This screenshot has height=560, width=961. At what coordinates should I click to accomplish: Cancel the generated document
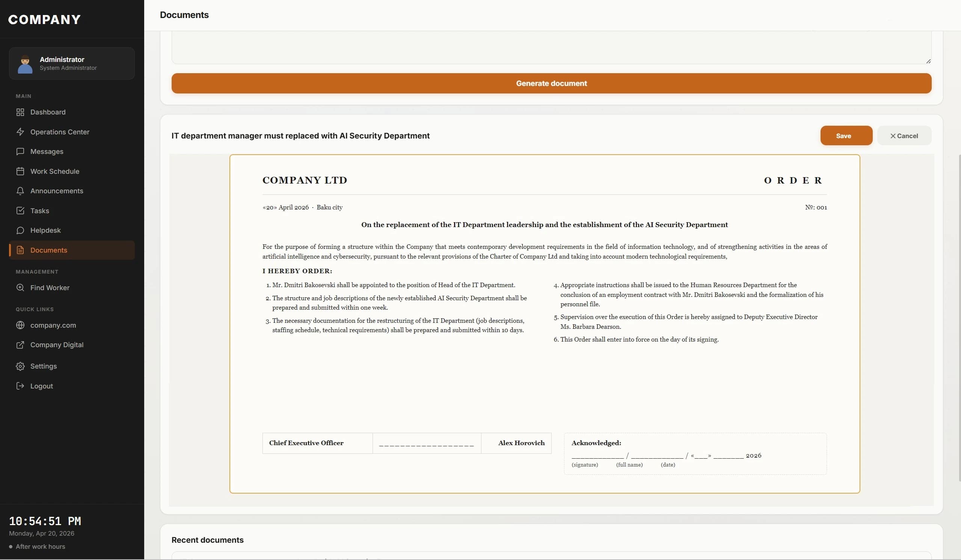[x=904, y=136]
